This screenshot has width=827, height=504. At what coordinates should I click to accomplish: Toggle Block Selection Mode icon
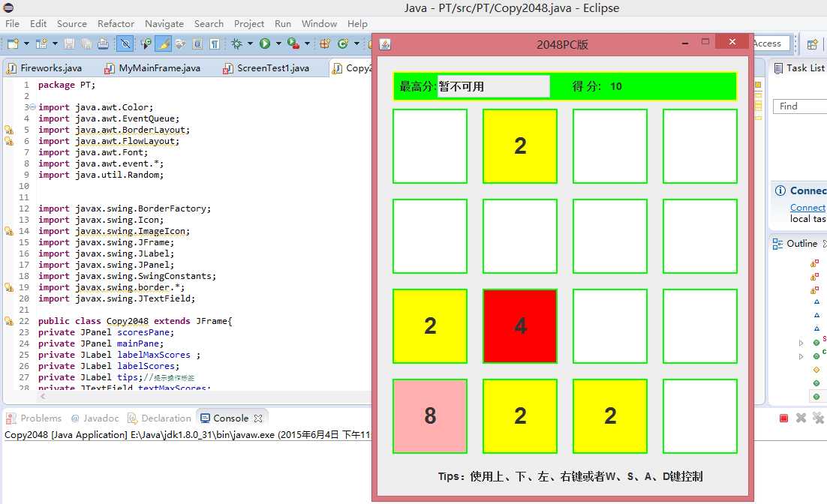[198, 43]
